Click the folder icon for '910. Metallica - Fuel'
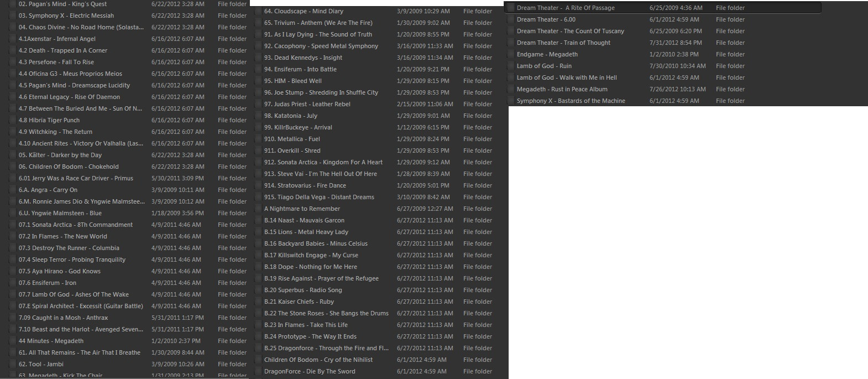The height and width of the screenshot is (379, 868). 258,139
